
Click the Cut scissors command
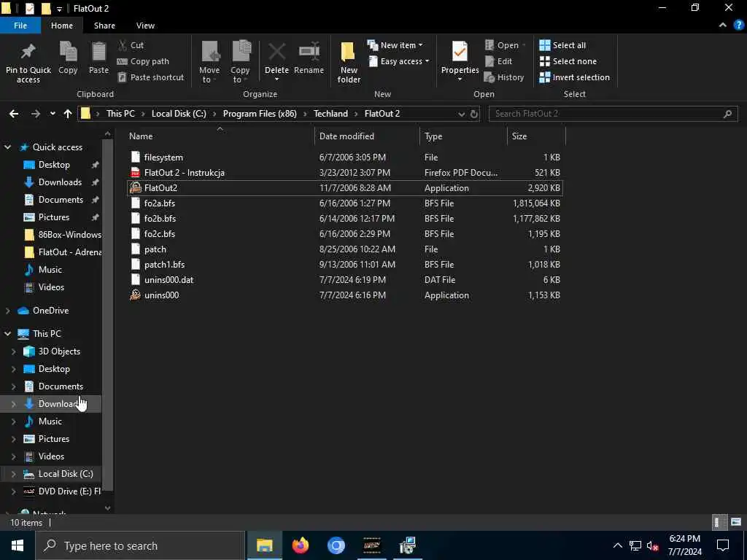click(x=131, y=45)
